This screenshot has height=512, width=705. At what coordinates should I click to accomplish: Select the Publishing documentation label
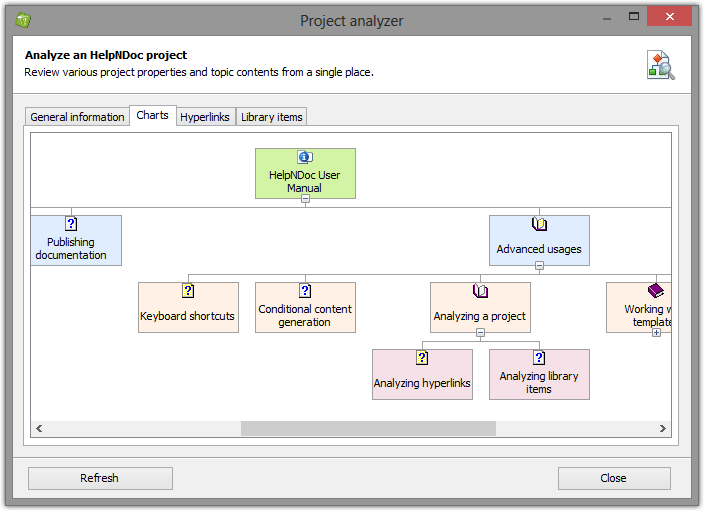point(71,248)
